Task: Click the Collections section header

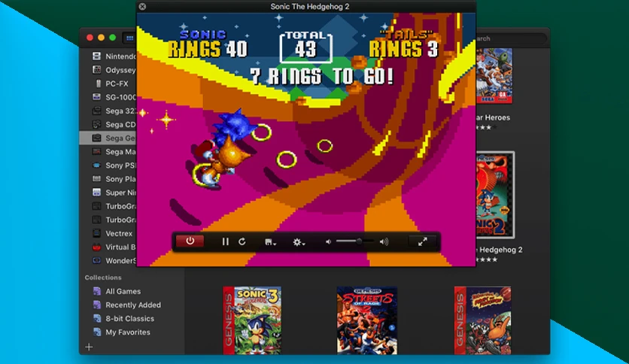Action: click(x=103, y=278)
